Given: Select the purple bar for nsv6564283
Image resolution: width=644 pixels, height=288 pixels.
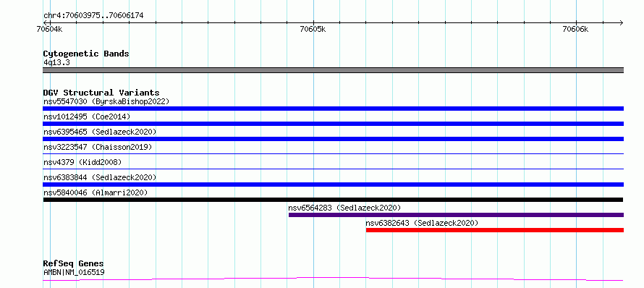Looking at the screenshot, I should [457, 215].
